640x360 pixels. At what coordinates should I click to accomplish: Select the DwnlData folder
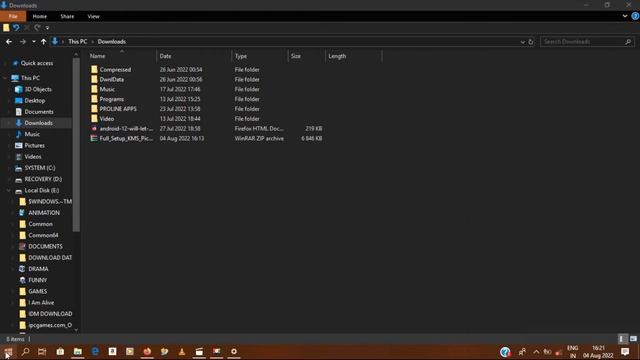(x=111, y=80)
